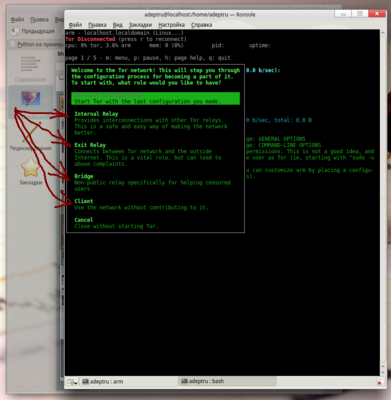Click the Закладки star icon in sidebar
This screenshot has height=400, width=391.
tap(30, 168)
